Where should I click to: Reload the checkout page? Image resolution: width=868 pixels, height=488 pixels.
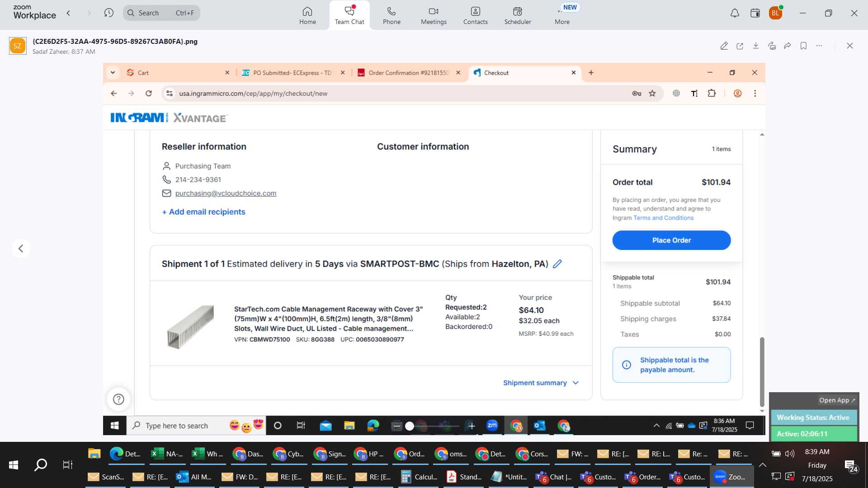(148, 94)
